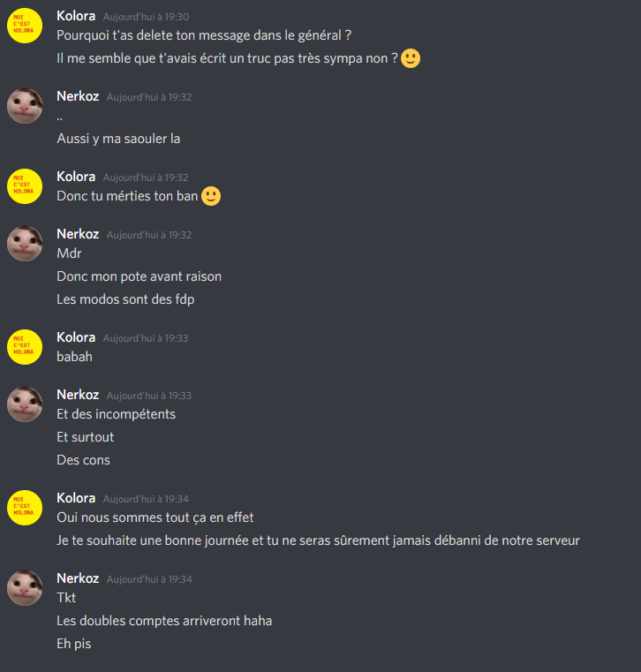
Task: Click Kolora's avatar beside "Oui nous sommes tout ça"
Action: [x=25, y=508]
